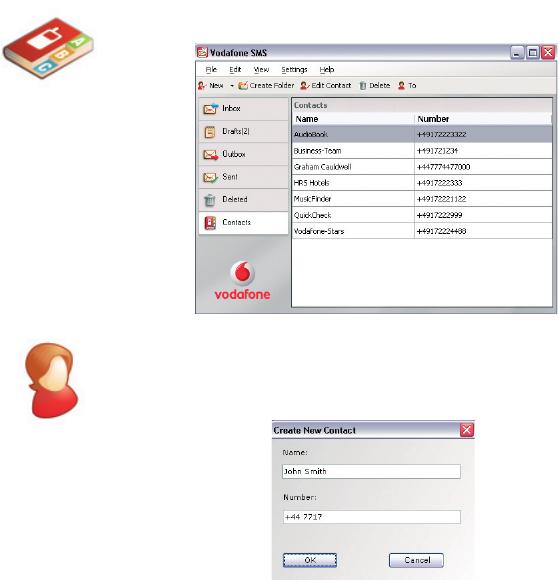The height and width of the screenshot is (580, 558).
Task: Close the Create New Contact dialog
Action: (x=467, y=430)
